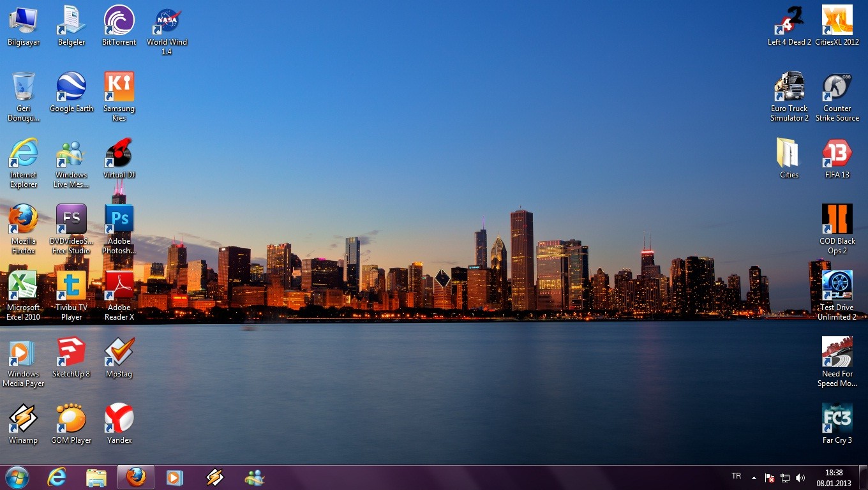The image size is (868, 490).
Task: Select the Mp3tag shortcut
Action: pos(119,358)
